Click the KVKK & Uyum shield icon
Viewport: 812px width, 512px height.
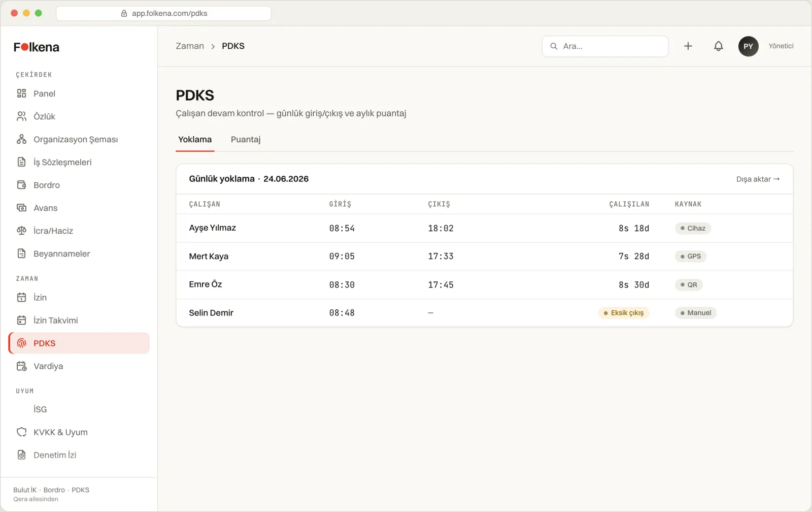pos(21,432)
